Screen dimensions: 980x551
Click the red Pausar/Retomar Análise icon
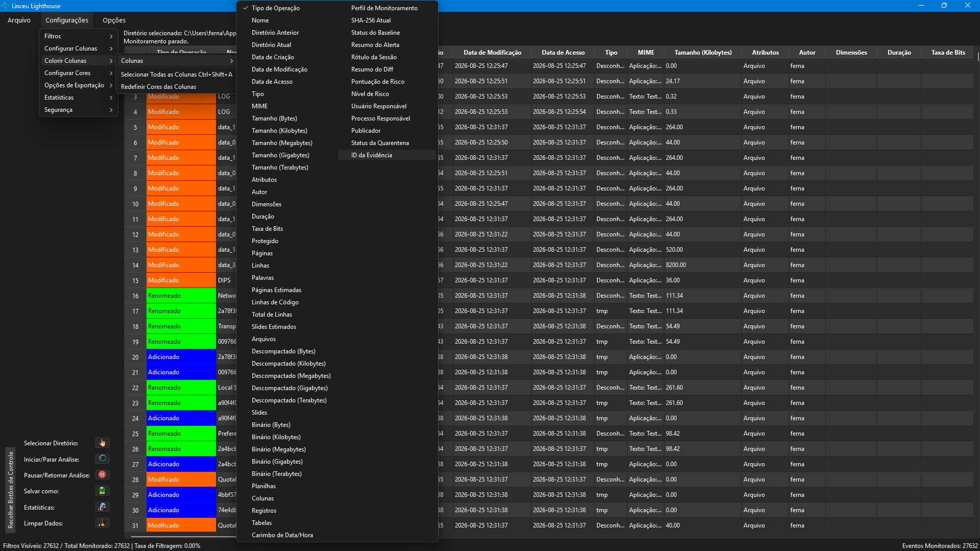click(102, 475)
